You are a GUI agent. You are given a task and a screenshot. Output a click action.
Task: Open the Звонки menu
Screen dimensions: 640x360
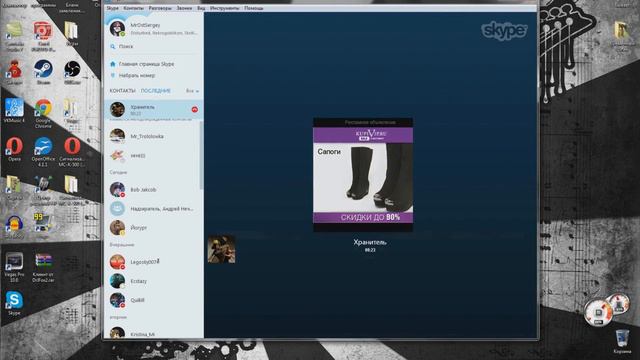pos(184,8)
